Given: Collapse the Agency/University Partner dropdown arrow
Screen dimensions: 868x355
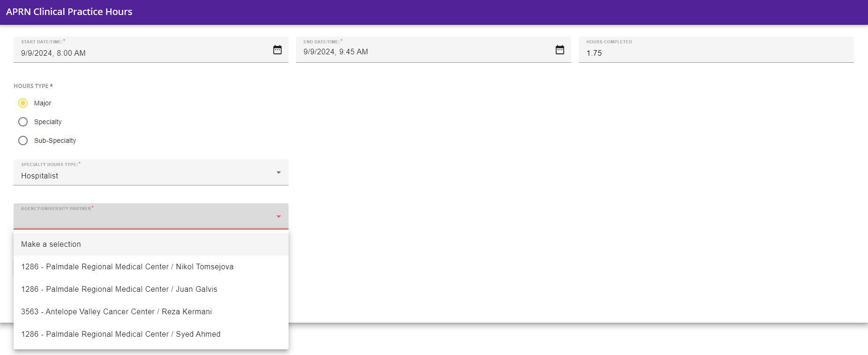Looking at the screenshot, I should point(279,216).
